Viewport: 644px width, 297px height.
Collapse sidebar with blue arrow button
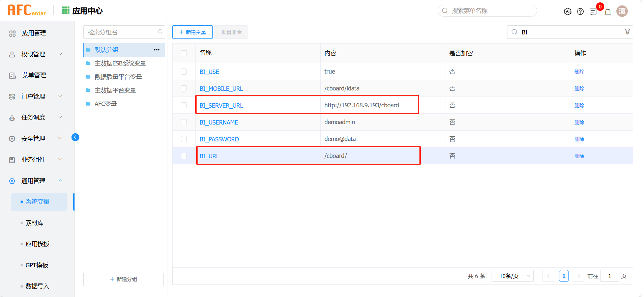click(x=75, y=137)
